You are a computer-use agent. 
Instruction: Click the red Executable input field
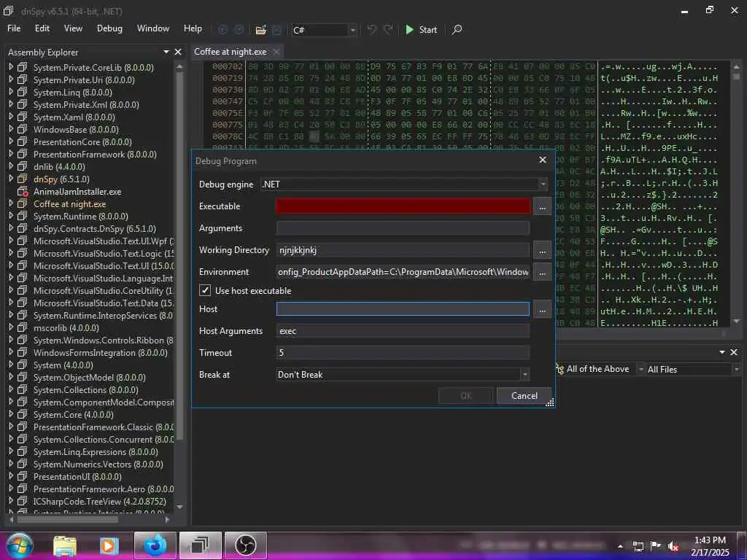coord(403,206)
